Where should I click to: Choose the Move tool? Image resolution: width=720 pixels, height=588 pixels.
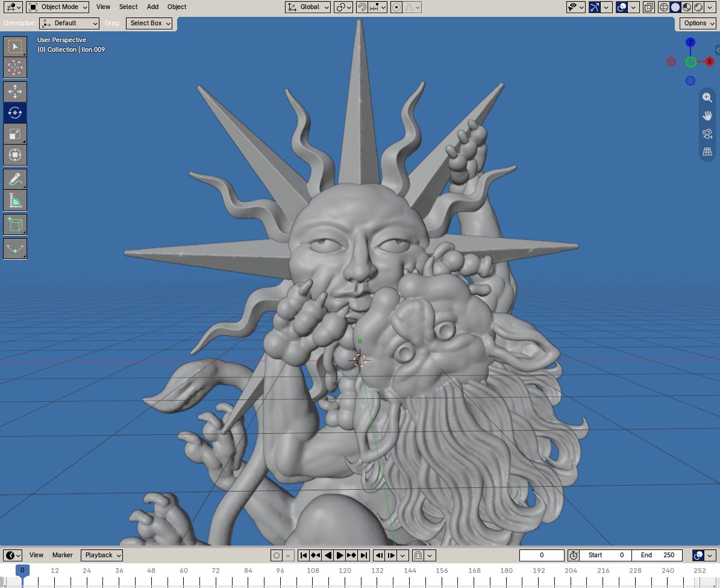pos(14,92)
